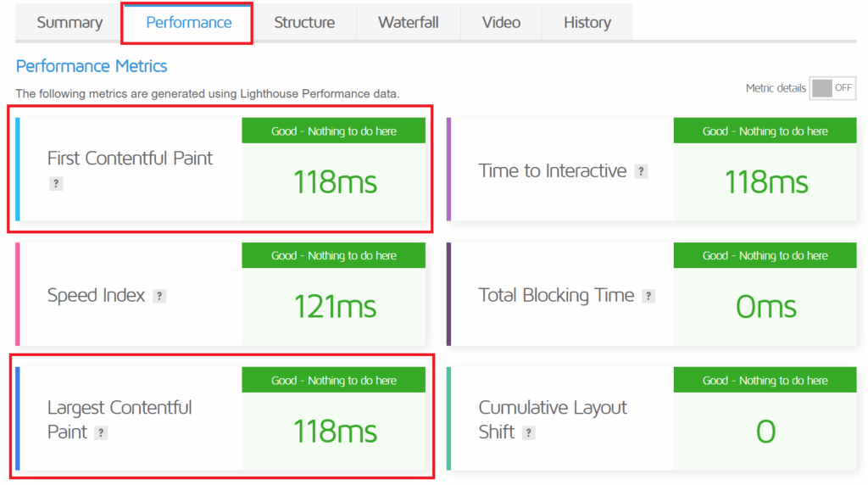The image size is (868, 485).
Task: Open help icon for Largest Contentful Paint
Action: click(x=101, y=433)
